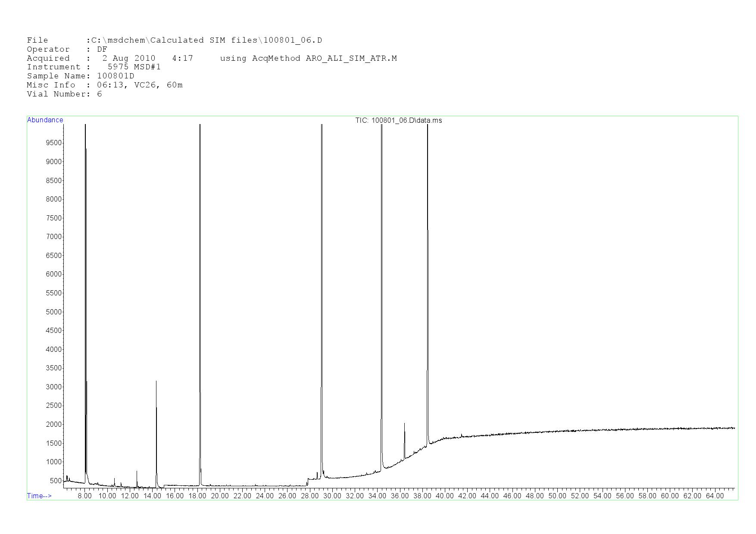756x534 pixels.
Task: Click the 8.00 time tick label
Action: pyautogui.click(x=85, y=496)
